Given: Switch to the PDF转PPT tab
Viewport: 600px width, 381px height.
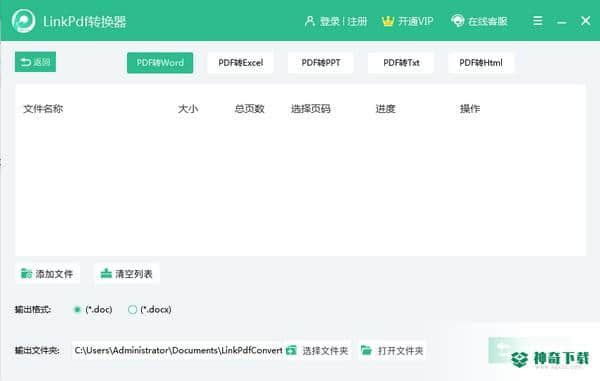Looking at the screenshot, I should tap(321, 63).
